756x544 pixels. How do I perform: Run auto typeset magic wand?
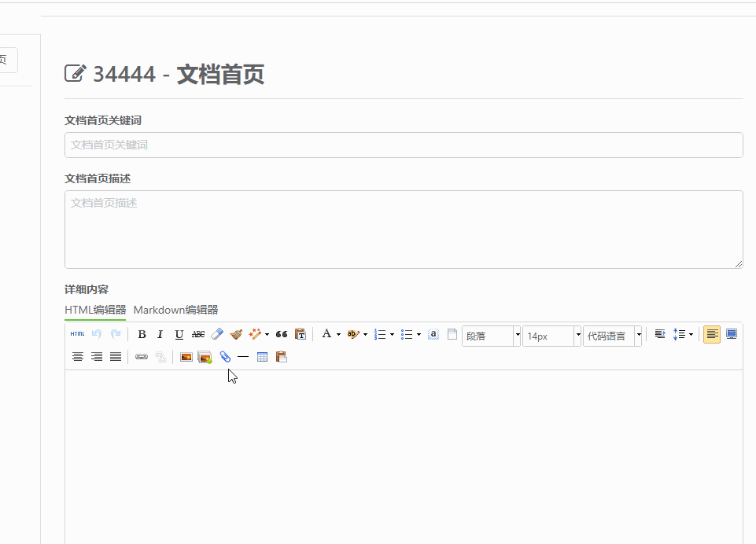[x=255, y=334]
